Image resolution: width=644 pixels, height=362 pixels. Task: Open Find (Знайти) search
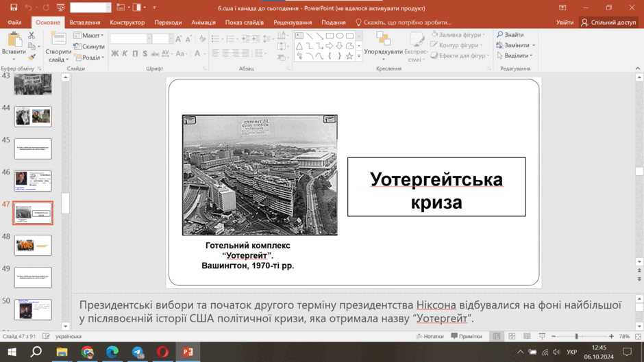[510, 34]
